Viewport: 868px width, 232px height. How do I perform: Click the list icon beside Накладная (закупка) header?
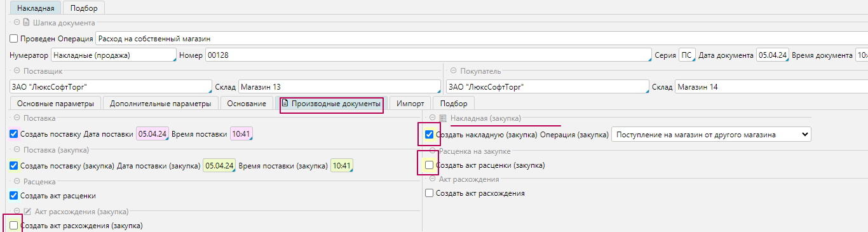click(x=443, y=118)
